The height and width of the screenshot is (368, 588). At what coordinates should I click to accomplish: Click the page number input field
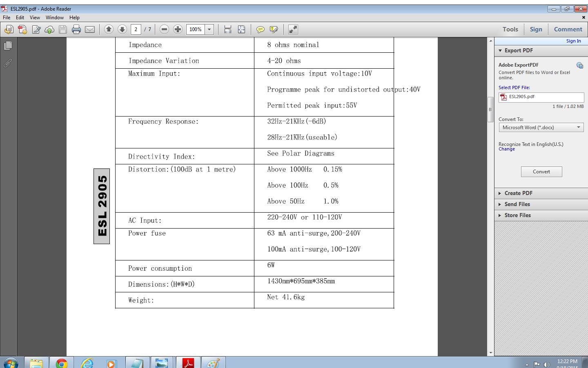pos(136,29)
